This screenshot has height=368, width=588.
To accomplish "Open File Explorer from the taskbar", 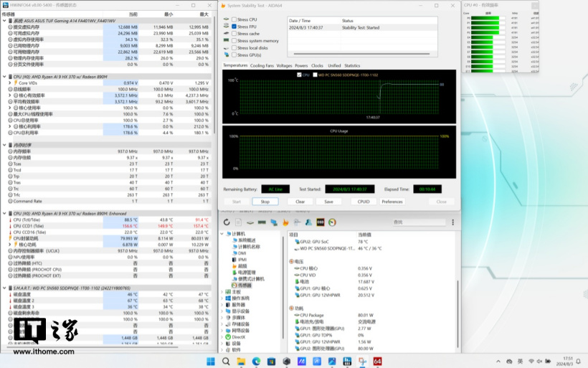I will pyautogui.click(x=241, y=362).
